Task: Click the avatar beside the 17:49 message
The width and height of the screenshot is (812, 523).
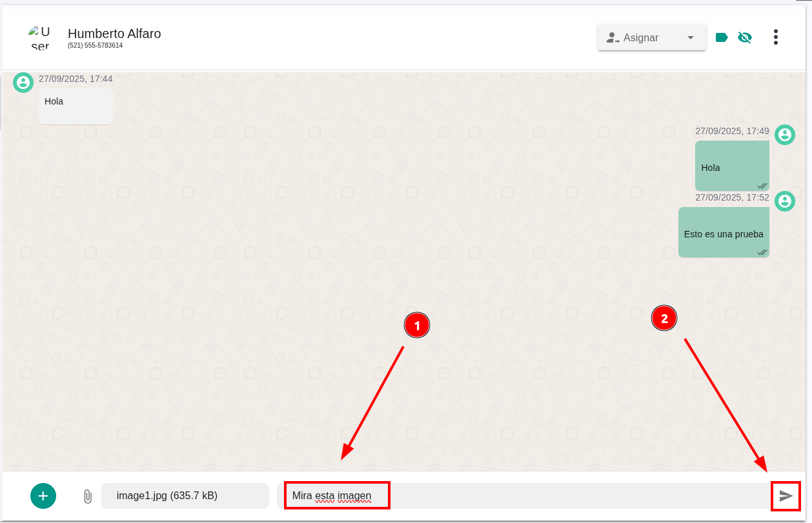Action: [x=784, y=135]
